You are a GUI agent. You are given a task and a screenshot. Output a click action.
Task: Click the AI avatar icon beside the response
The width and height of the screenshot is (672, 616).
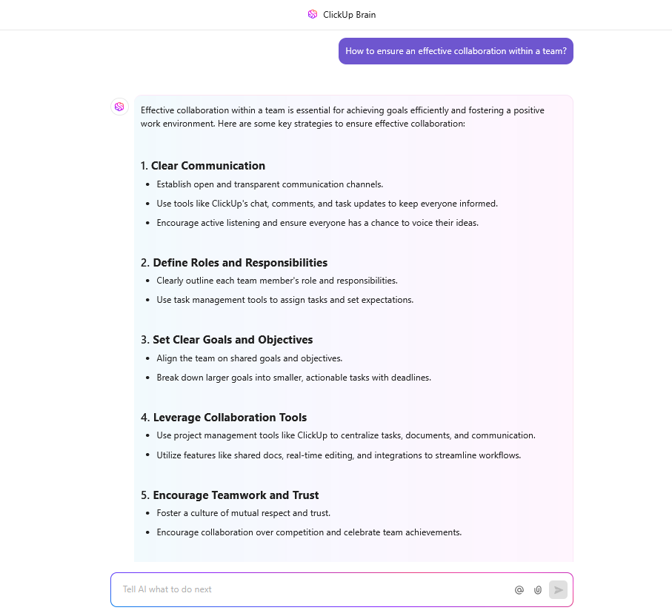(119, 107)
